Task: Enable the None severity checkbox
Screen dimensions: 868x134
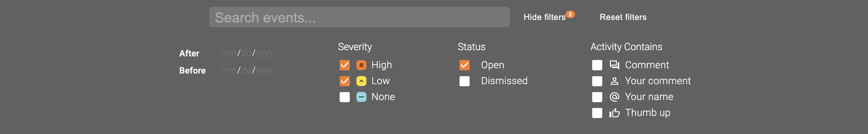Action: pos(345,97)
